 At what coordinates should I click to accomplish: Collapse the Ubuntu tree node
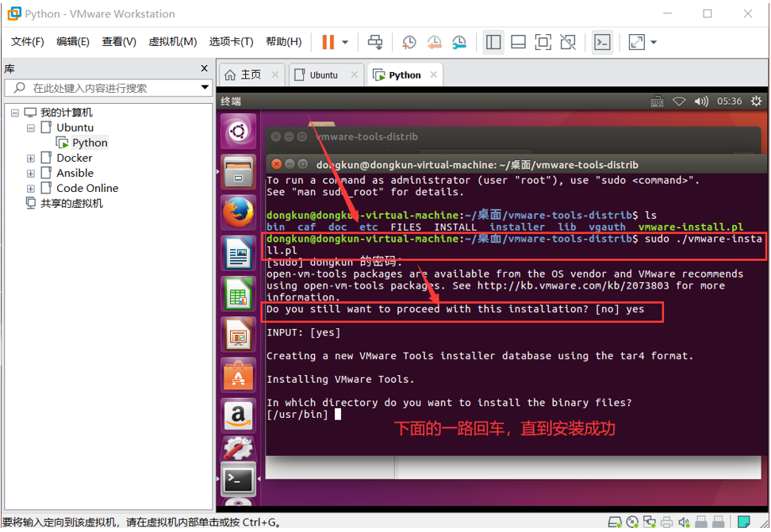pos(30,128)
